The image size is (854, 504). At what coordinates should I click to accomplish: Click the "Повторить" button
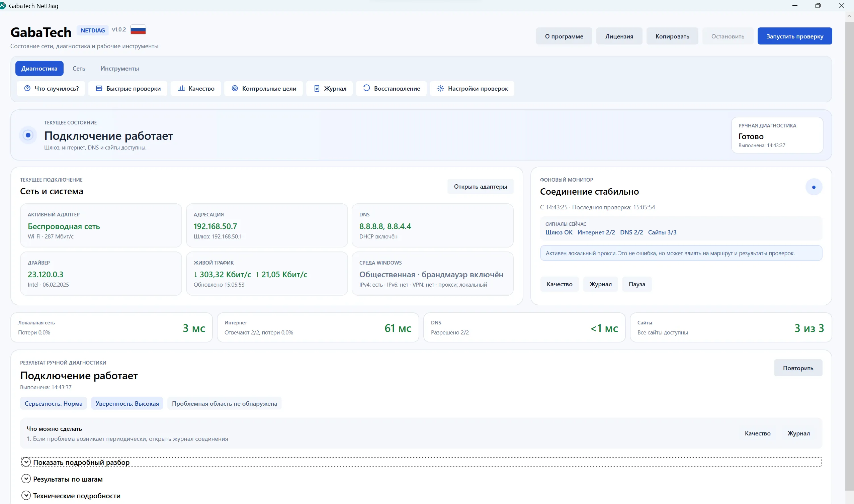(798, 368)
